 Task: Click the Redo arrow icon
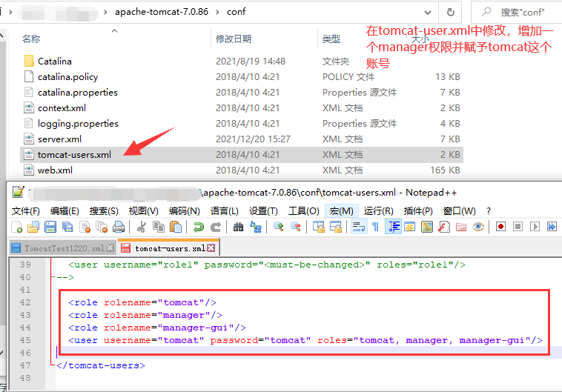point(216,227)
